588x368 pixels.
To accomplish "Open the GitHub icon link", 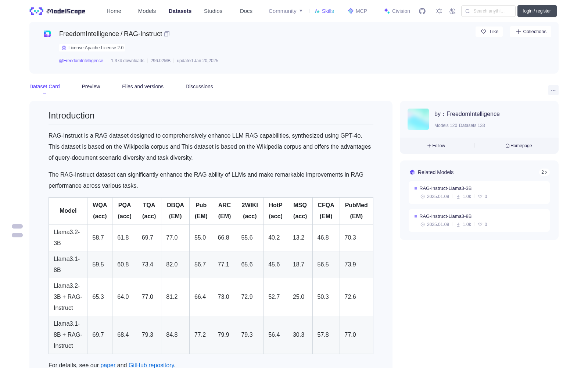I will [x=422, y=11].
